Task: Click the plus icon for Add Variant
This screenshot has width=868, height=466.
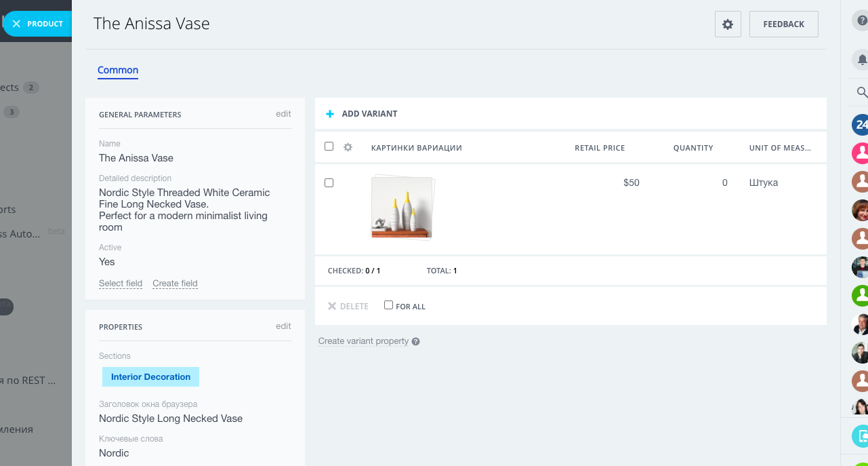Action: click(330, 114)
